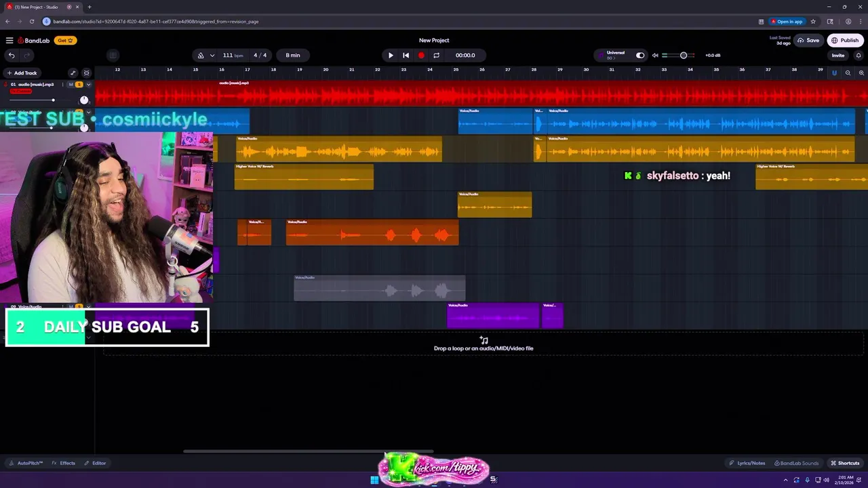Toggle the magnet snap-to-grid icon
This screenshot has width=868, height=488.
(834, 73)
